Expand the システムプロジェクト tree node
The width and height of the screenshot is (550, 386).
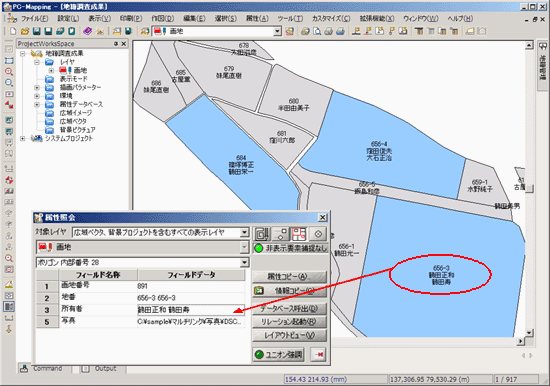click(x=23, y=139)
